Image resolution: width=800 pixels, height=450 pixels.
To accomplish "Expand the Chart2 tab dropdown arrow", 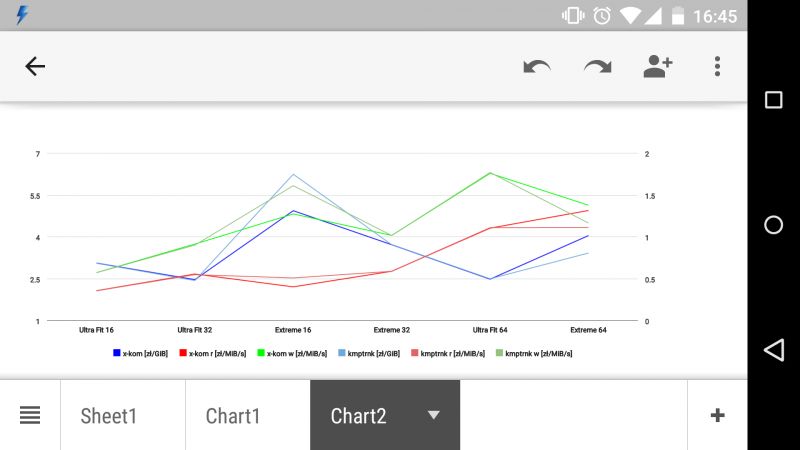I will [x=434, y=415].
